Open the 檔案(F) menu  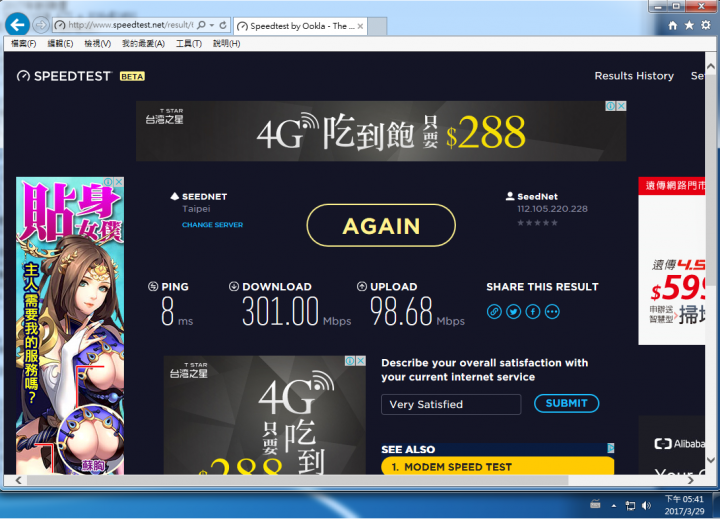(x=23, y=44)
